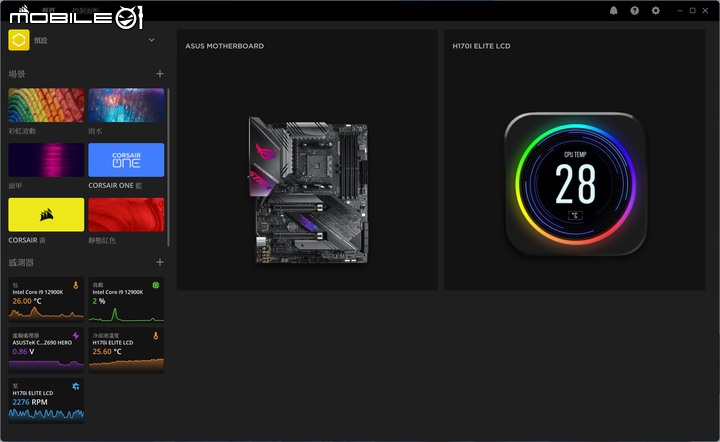Image resolution: width=720 pixels, height=442 pixels.
Task: Minimize the iCUE window
Action: coord(680,11)
